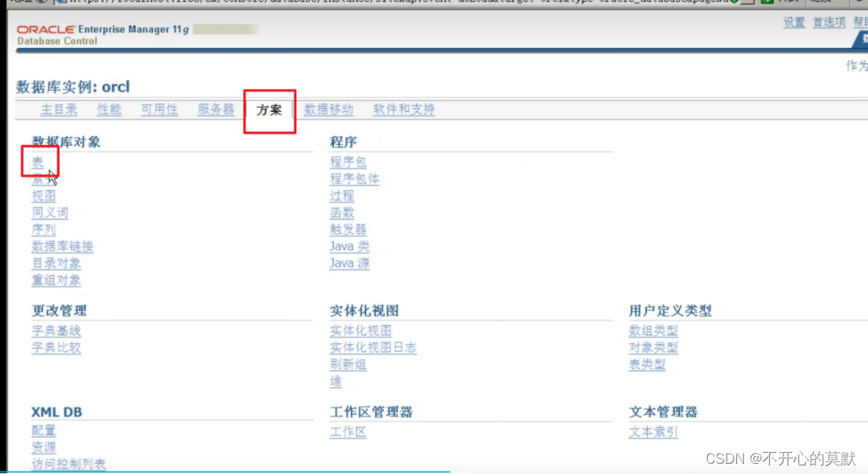
Task: Open the Java 源 link
Action: 349,263
